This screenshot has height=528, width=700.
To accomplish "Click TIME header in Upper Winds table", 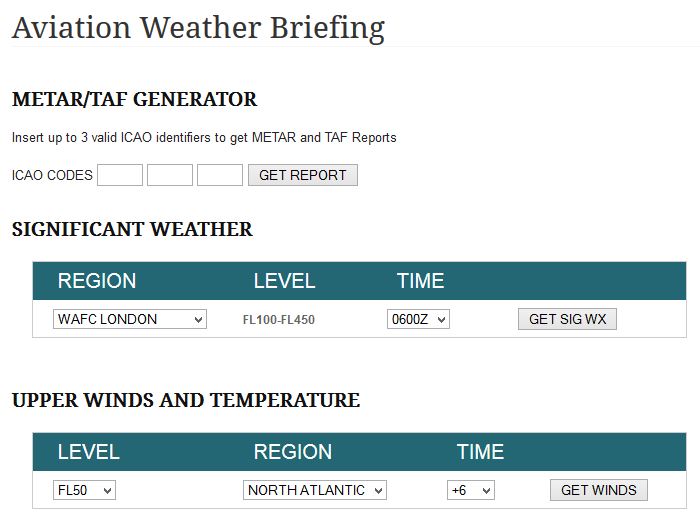I will [x=480, y=452].
